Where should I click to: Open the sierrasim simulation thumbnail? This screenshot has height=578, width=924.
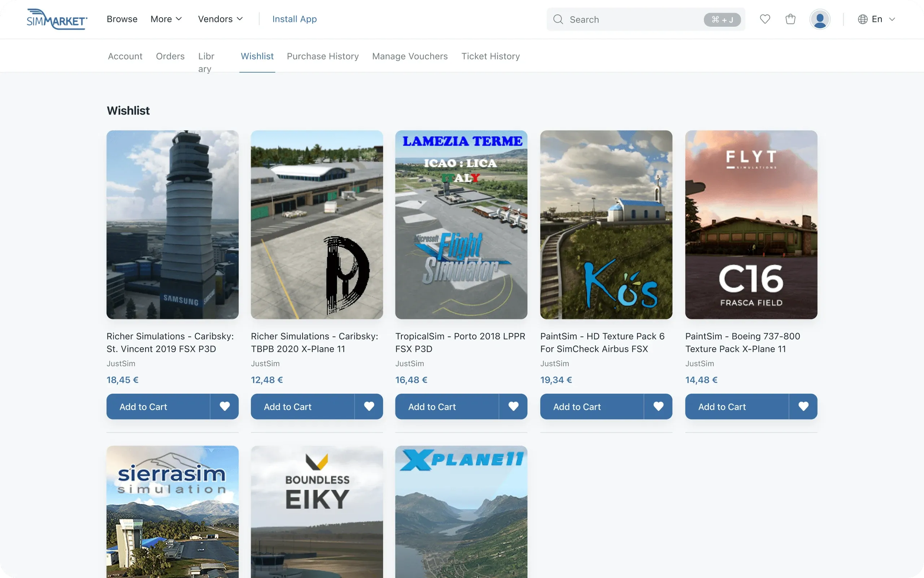pos(173,512)
